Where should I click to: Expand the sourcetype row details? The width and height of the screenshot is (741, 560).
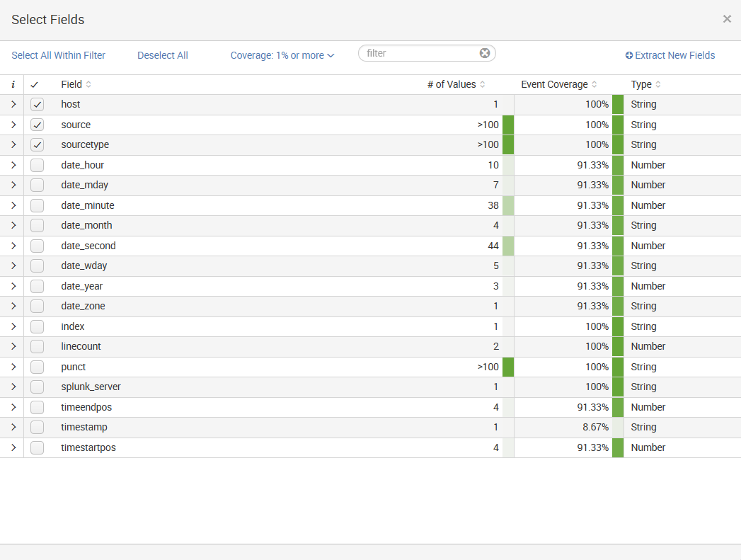13,144
